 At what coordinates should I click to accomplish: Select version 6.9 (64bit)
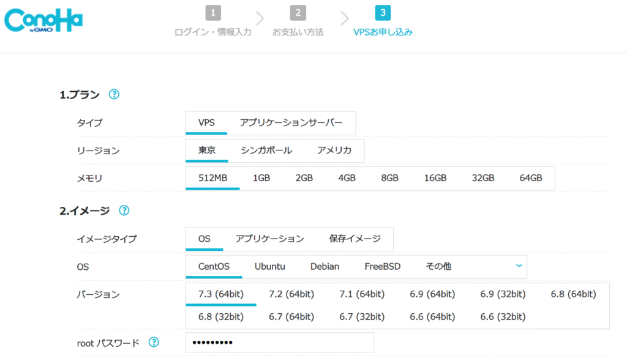coord(432,294)
